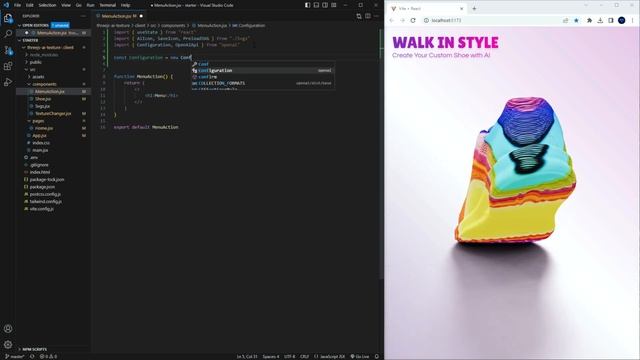Image resolution: width=640 pixels, height=360 pixels.
Task: Collapse the Open Editors section
Action: coord(36,25)
